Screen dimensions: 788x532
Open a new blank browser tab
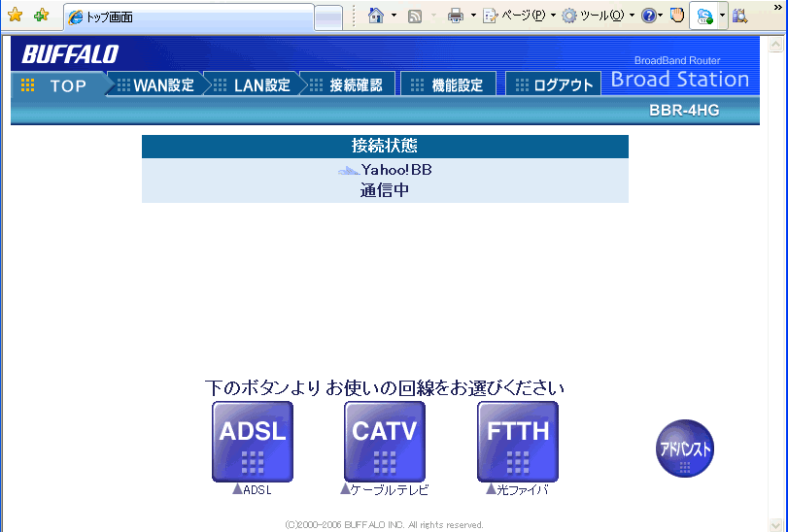(328, 17)
